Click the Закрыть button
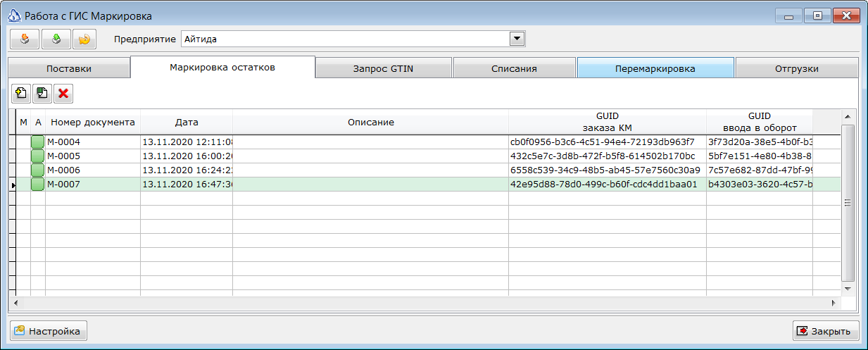This screenshot has height=350, width=868. (826, 331)
